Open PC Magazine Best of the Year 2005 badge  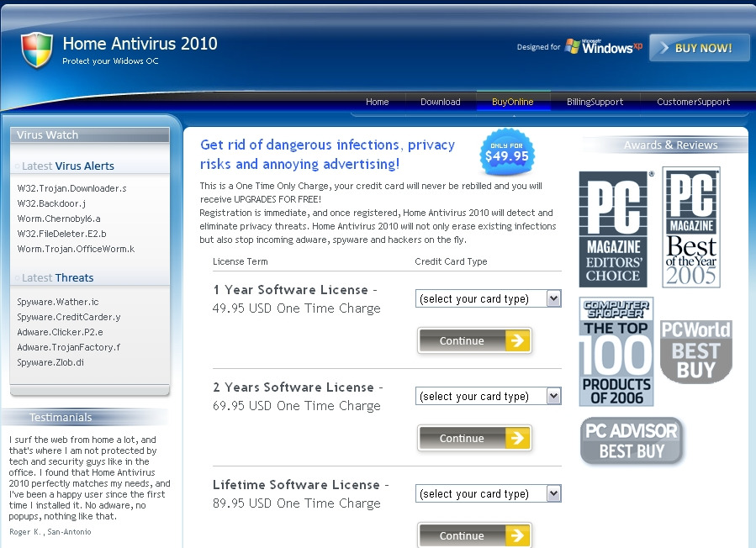(691, 227)
